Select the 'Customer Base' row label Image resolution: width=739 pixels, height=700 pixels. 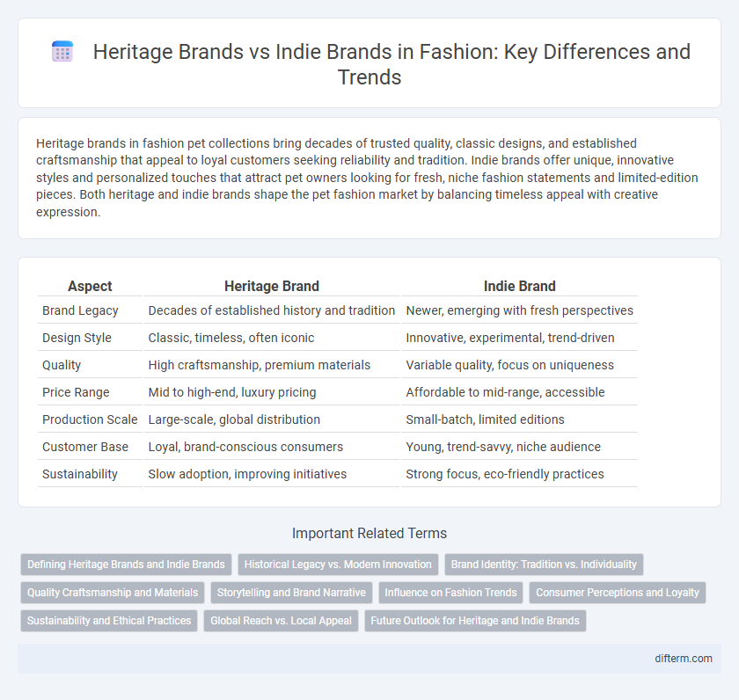coord(84,447)
